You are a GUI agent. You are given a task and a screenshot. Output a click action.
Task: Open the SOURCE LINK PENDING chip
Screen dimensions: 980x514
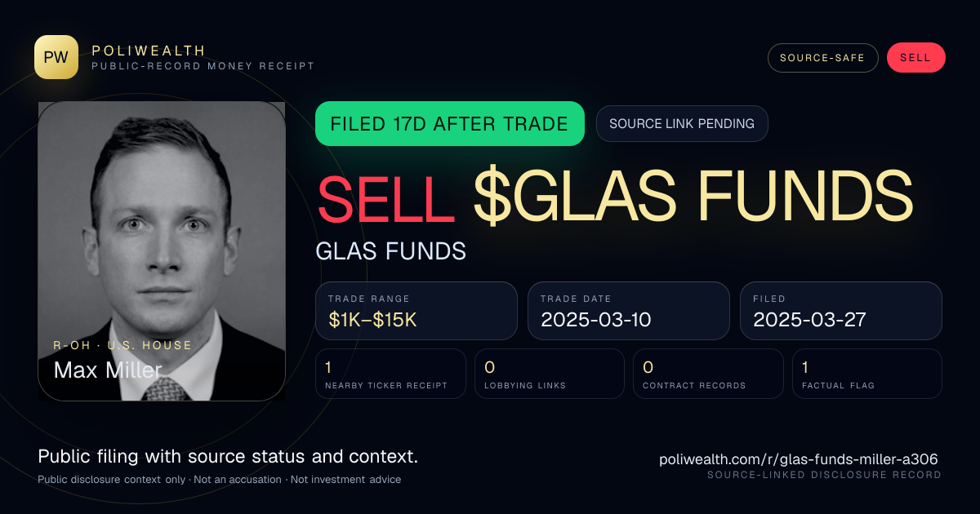[682, 124]
